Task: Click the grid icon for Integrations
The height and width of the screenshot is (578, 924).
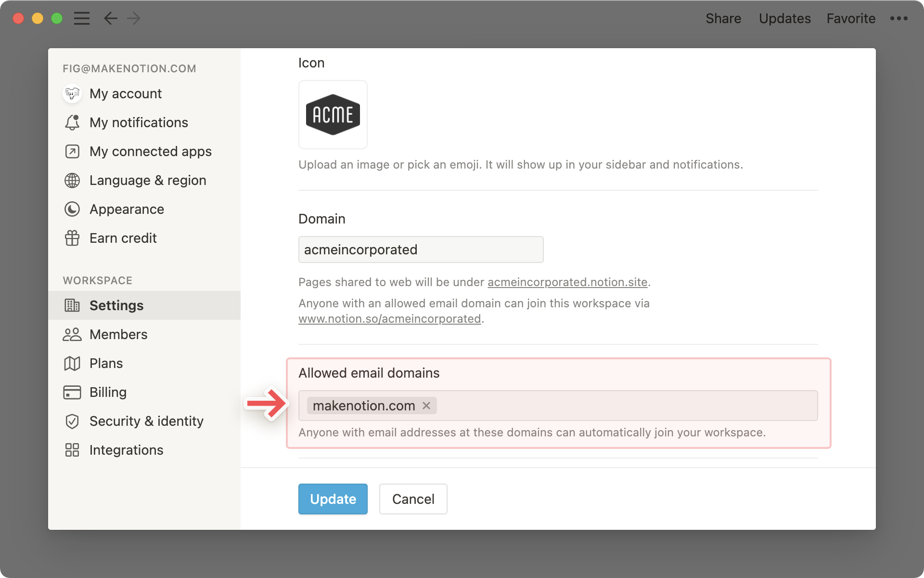Action: (72, 450)
